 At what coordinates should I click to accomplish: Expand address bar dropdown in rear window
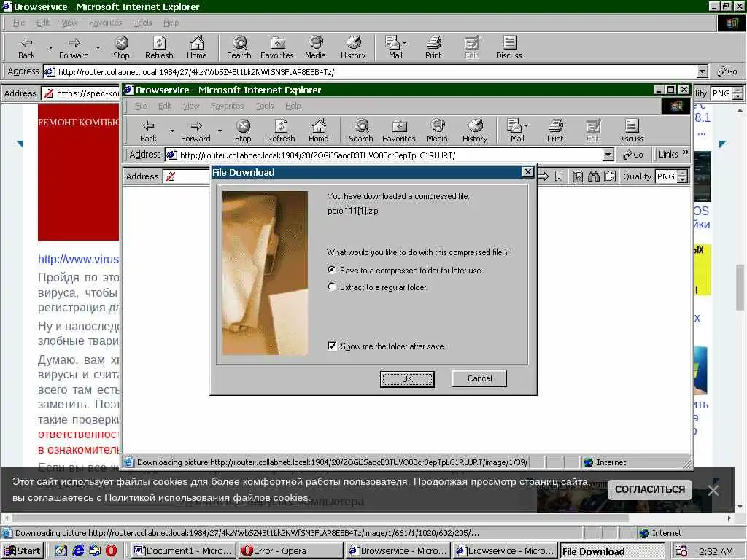click(703, 72)
